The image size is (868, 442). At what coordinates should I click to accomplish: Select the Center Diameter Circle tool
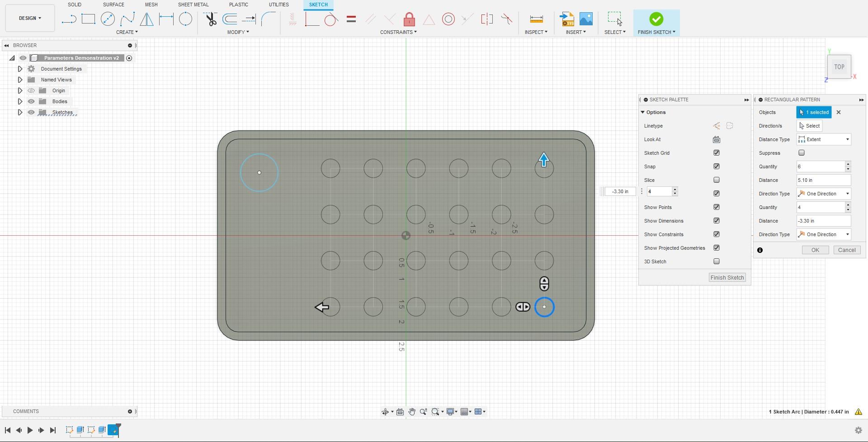pyautogui.click(x=108, y=19)
